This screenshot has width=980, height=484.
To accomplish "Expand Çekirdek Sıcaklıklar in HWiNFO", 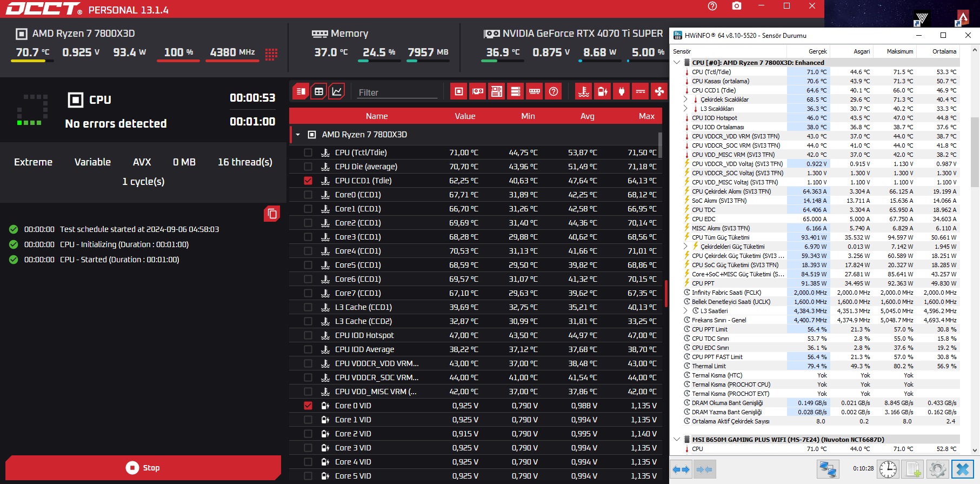I will point(685,100).
